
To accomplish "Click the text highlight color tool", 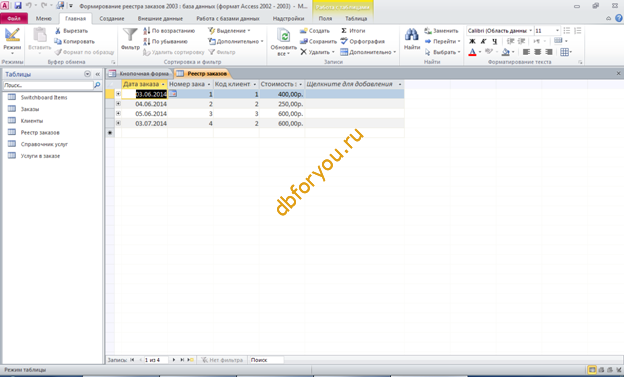I will [489, 52].
